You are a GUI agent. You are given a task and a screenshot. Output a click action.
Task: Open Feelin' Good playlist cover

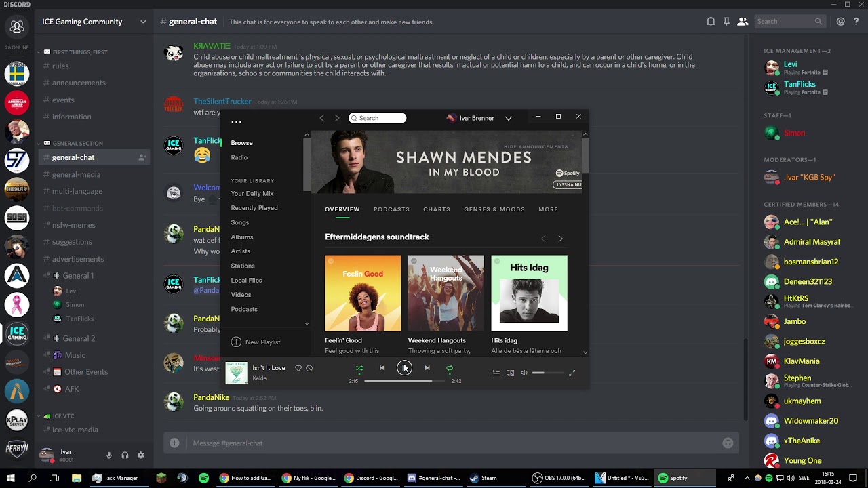(363, 293)
